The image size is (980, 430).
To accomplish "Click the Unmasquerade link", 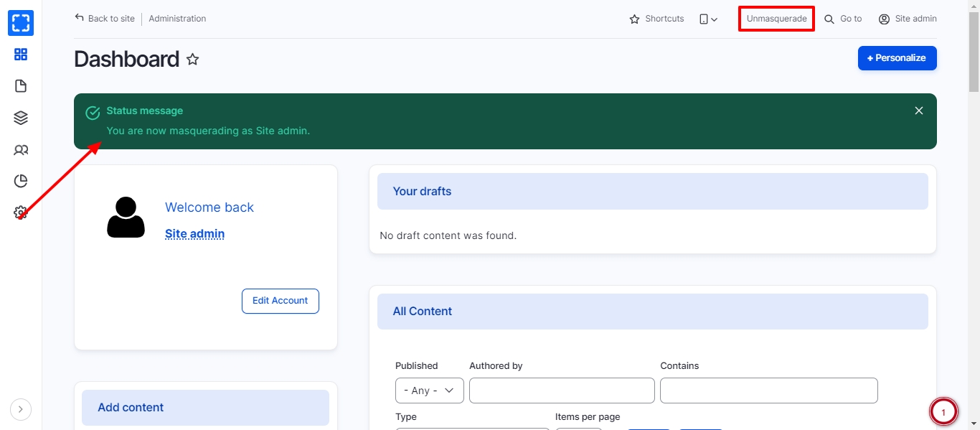I will point(776,19).
